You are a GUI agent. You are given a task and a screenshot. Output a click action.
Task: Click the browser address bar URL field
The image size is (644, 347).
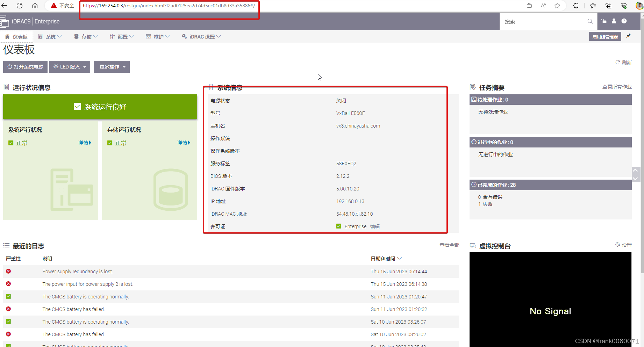click(x=168, y=6)
